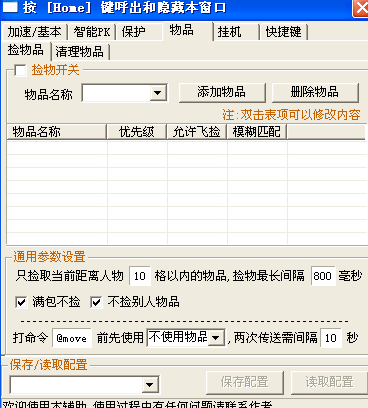The height and width of the screenshot is (408, 368).
Task: Click the 通用参数设置 group label
Action: pos(49,257)
